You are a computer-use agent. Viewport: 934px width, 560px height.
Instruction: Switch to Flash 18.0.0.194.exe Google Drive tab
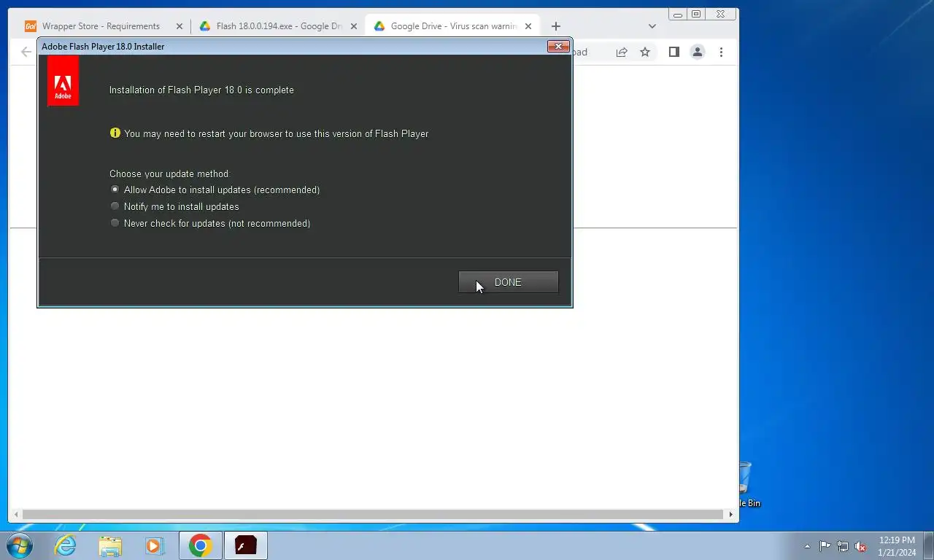(279, 26)
